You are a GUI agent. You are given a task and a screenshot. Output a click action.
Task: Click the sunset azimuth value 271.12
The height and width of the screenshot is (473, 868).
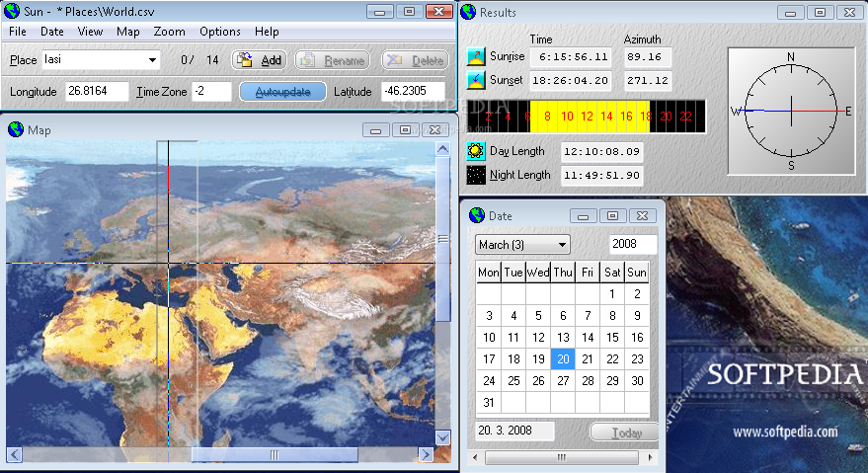[647, 81]
